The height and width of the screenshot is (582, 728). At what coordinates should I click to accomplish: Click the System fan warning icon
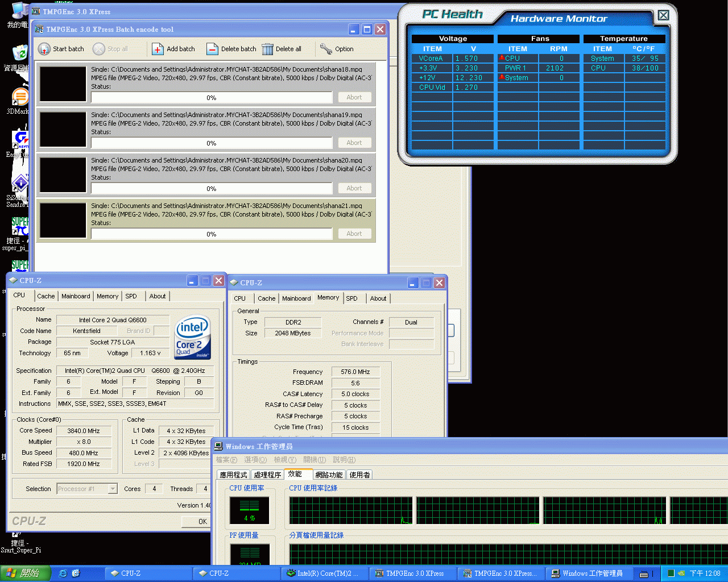click(502, 77)
